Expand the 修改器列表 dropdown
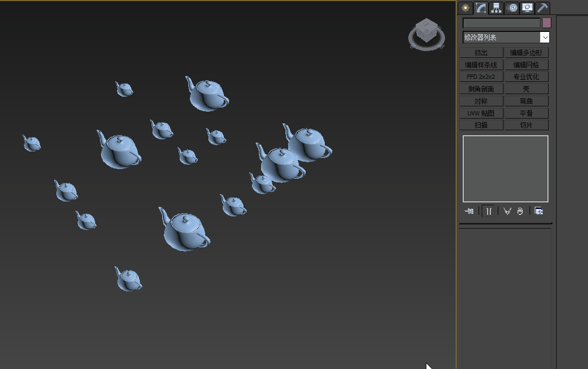Image resolution: width=588 pixels, height=369 pixels. (544, 37)
